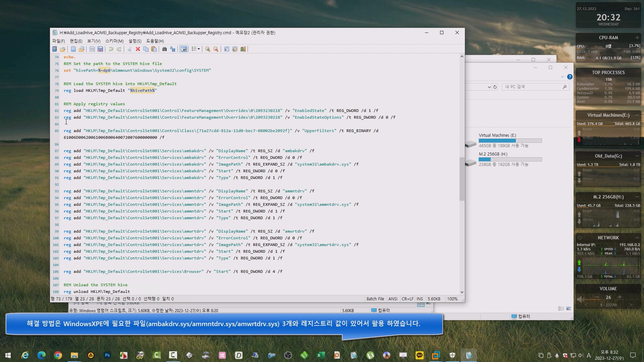Click the Paste clipboard toolbar icon
644x362 pixels.
[x=154, y=49]
